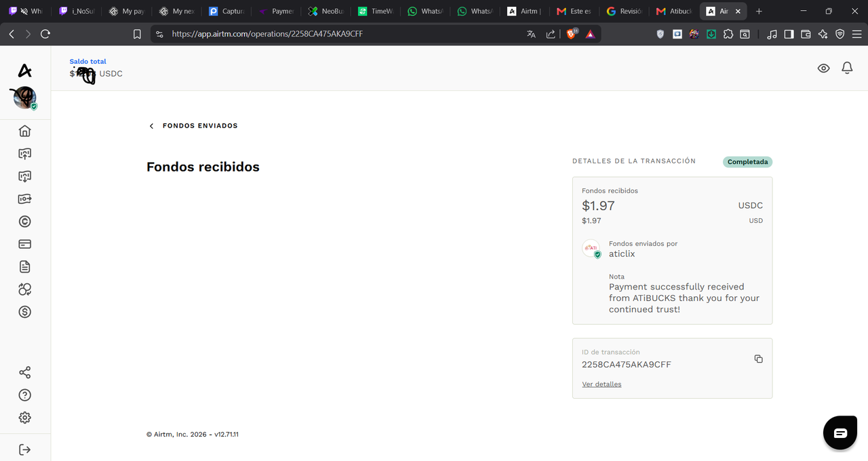Switch to the i_NoSu Twitch tab

(77, 12)
